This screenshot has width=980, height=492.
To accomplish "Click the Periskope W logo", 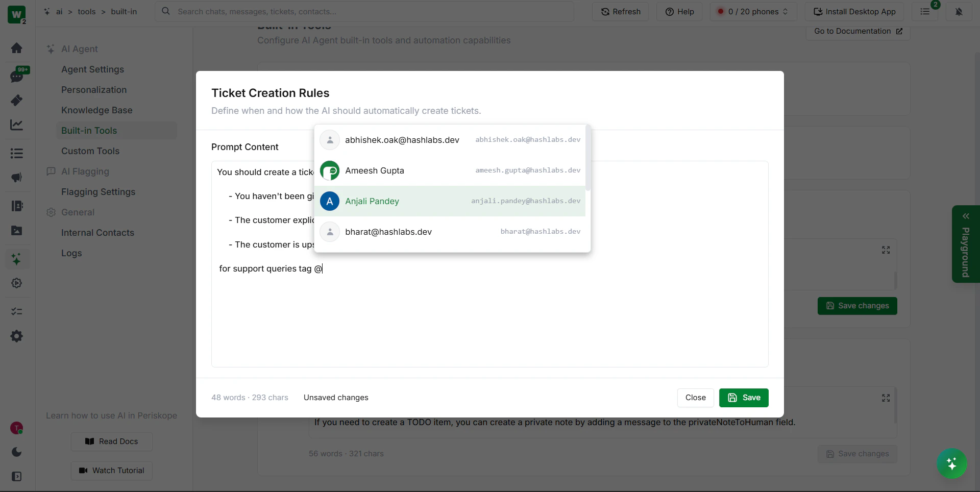I will click(x=17, y=14).
